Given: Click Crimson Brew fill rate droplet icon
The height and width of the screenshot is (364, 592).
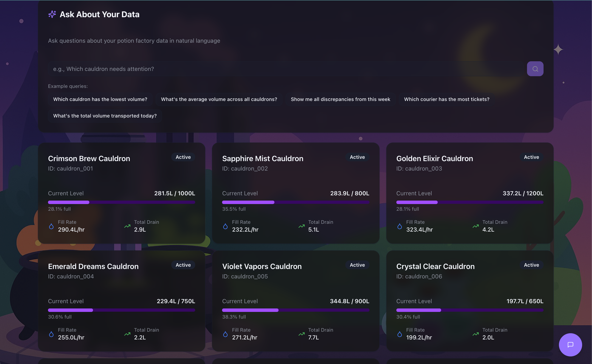Looking at the screenshot, I should click(51, 226).
